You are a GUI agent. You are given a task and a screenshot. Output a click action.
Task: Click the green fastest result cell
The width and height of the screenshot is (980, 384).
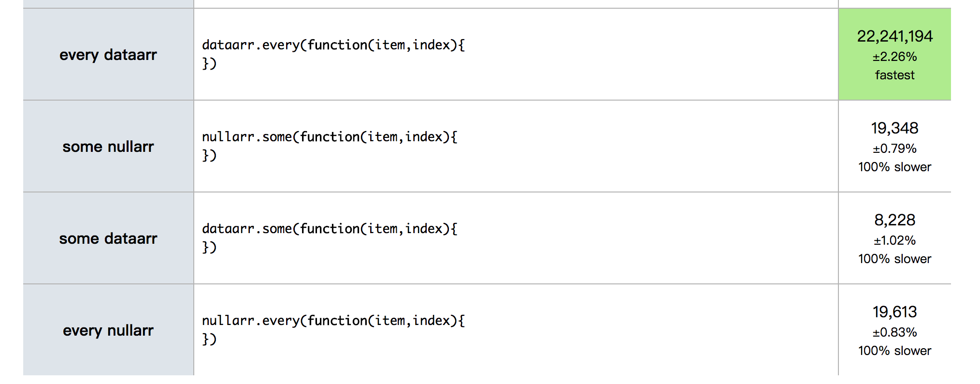point(894,54)
